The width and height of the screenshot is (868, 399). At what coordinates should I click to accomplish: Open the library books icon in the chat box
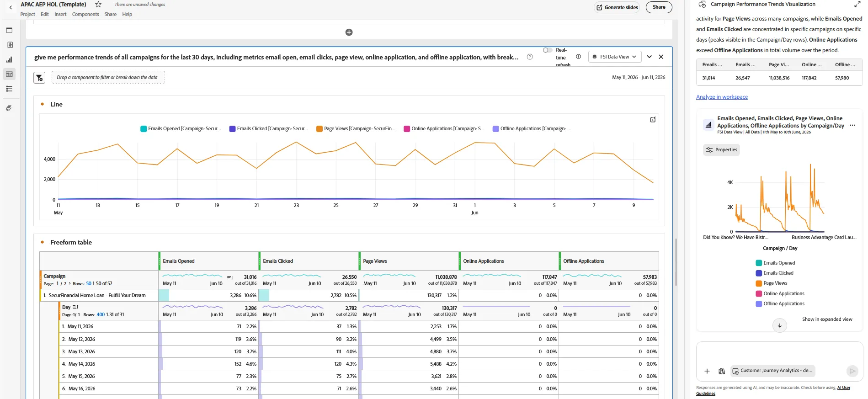(x=721, y=371)
